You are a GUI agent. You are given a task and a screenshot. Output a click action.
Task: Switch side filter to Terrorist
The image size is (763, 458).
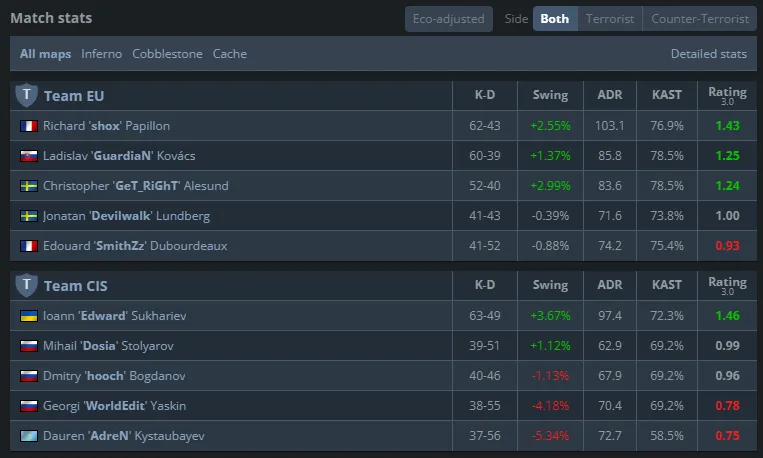coord(610,19)
